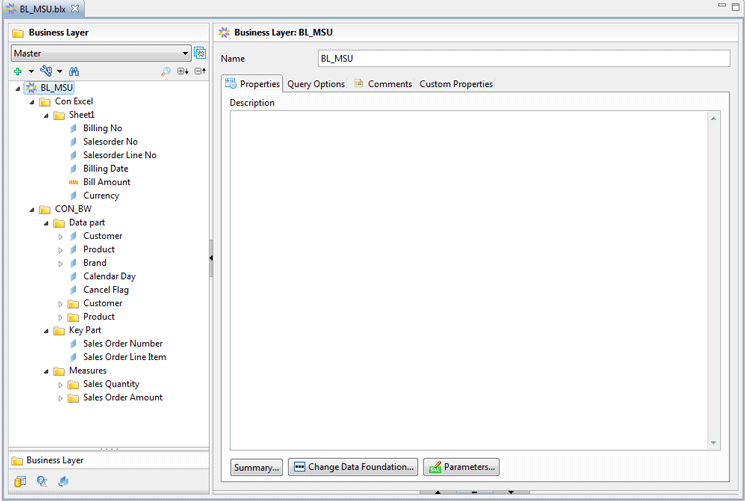The height and width of the screenshot is (501, 745).
Task: Minimize the editor pane
Action: click(722, 5)
